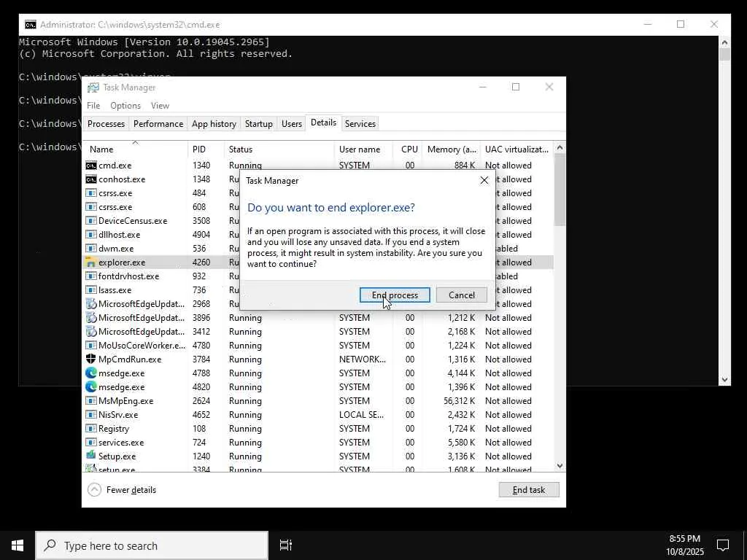This screenshot has height=560, width=747.
Task: Switch to the Users tab
Action: pyautogui.click(x=292, y=124)
